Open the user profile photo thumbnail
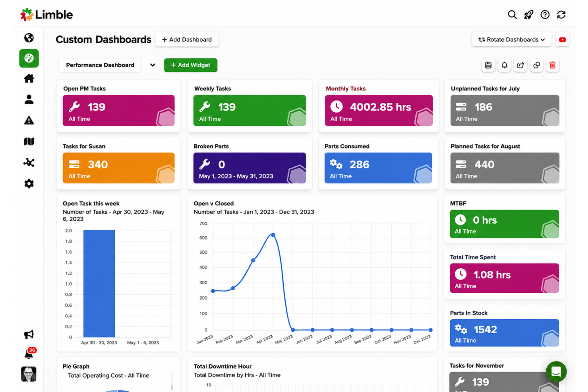Screen dimensions: 588x392 pos(29,374)
